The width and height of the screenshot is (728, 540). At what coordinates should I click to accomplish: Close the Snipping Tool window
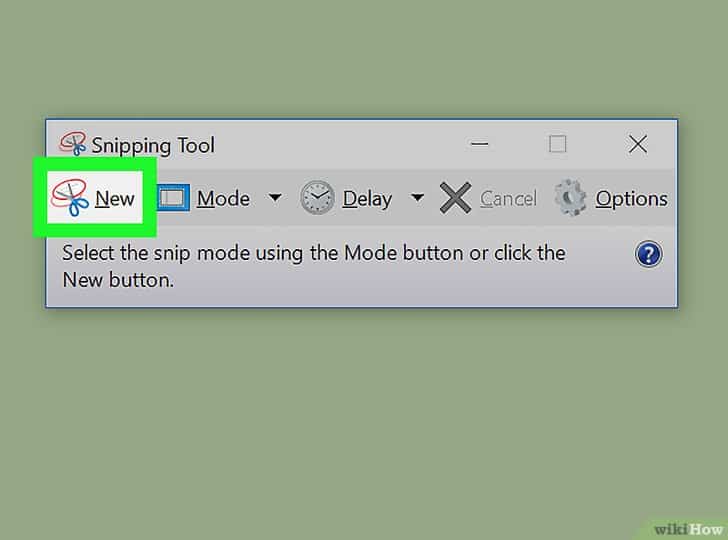tap(637, 144)
